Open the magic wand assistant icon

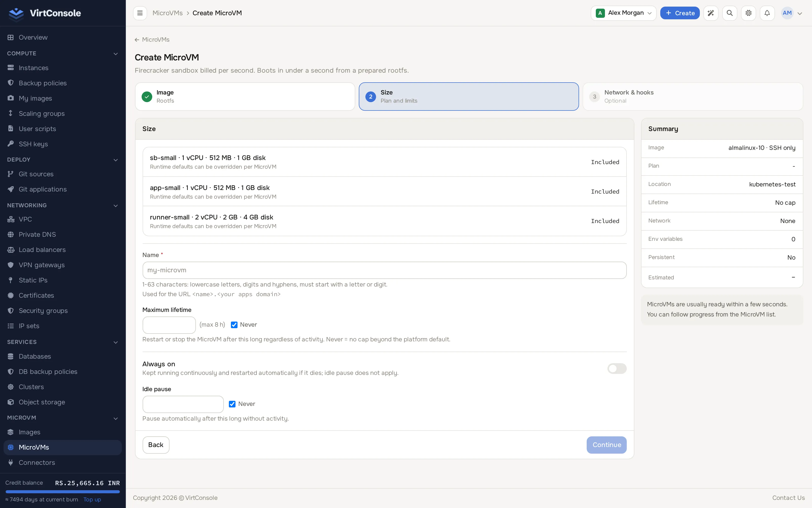pyautogui.click(x=711, y=13)
